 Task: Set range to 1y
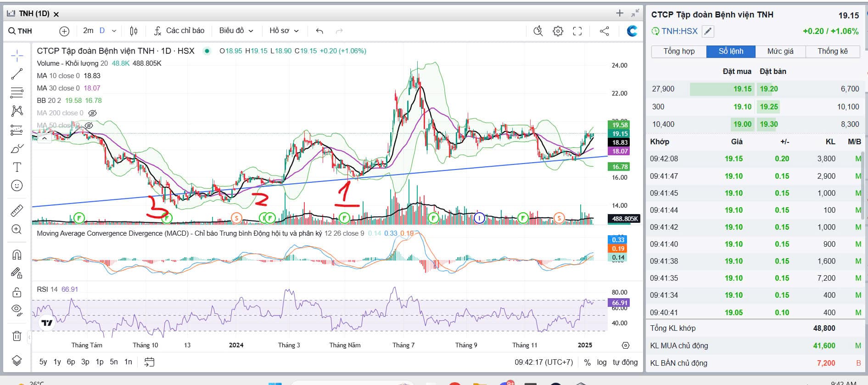coord(57,362)
